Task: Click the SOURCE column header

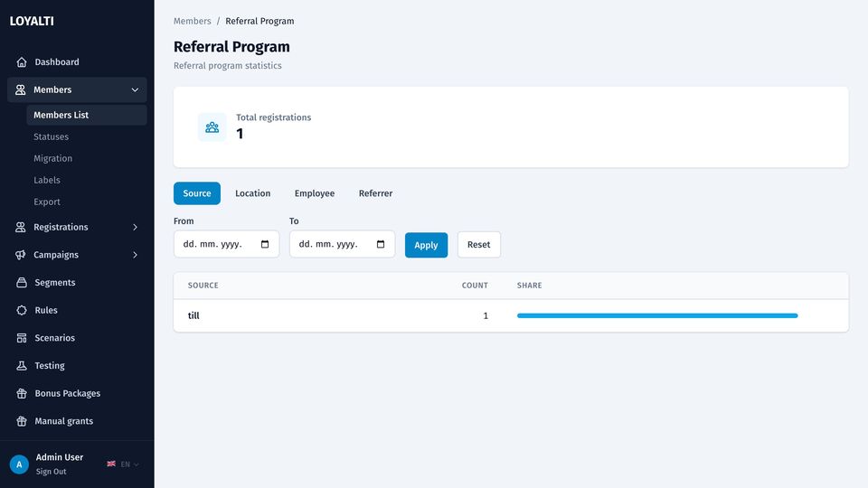Action: pyautogui.click(x=203, y=286)
